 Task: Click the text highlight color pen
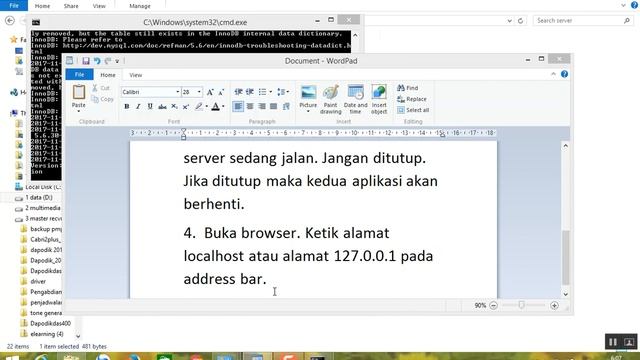coord(198,107)
